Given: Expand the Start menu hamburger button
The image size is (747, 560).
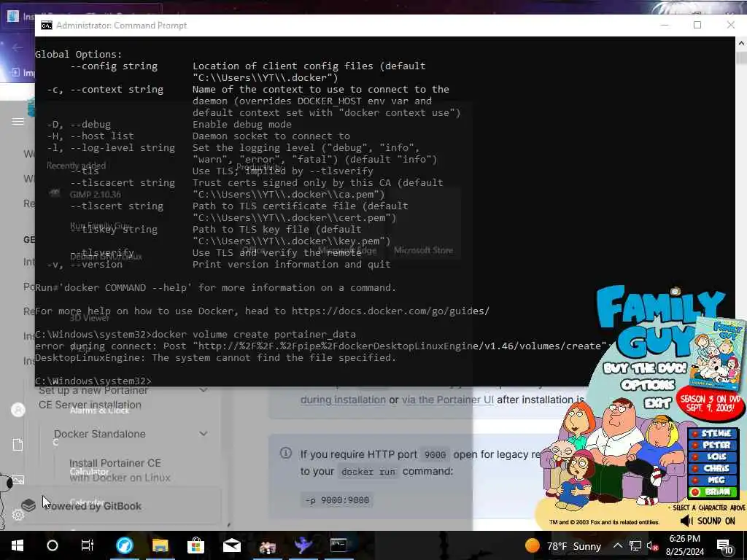Looking at the screenshot, I should (x=18, y=122).
